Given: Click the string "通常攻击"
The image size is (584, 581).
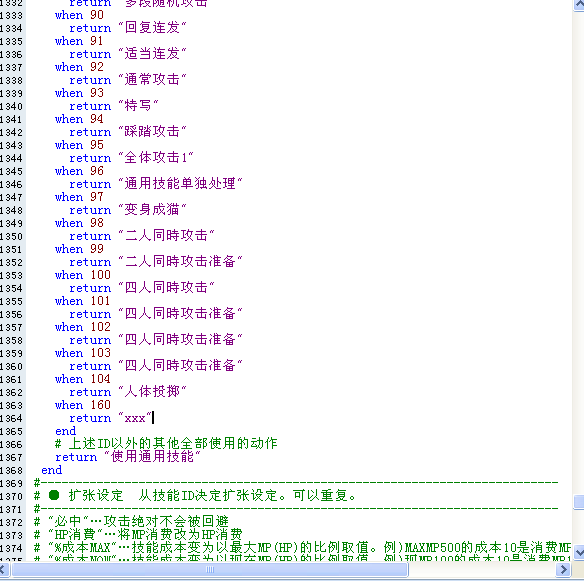Looking at the screenshot, I should pos(152,80).
